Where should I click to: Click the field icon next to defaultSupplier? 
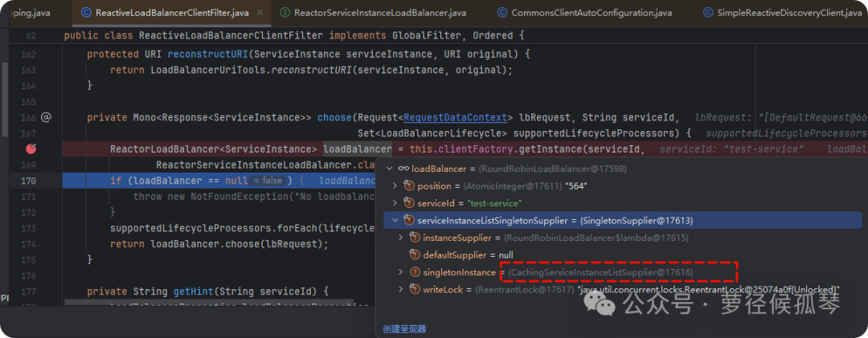click(x=415, y=255)
